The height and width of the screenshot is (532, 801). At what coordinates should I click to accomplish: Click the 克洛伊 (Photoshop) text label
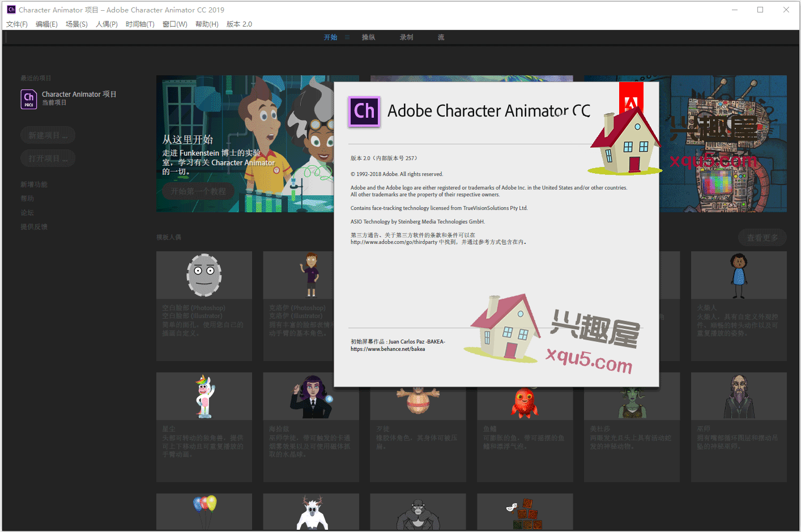coord(297,308)
